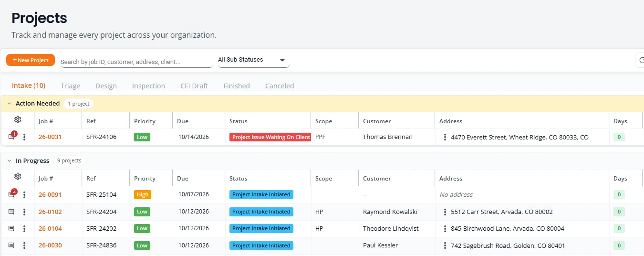This screenshot has height=256, width=644.
Task: Collapse the Action Needed group
Action: point(9,104)
